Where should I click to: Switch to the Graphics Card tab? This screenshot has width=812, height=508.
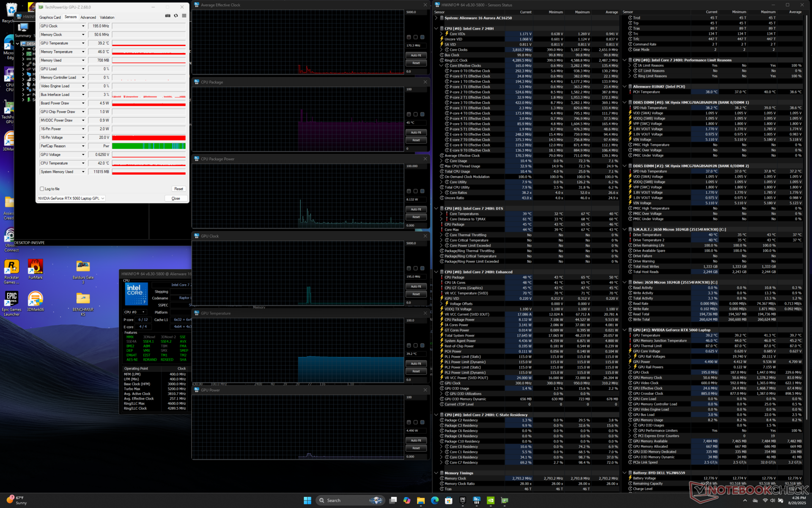pyautogui.click(x=50, y=17)
